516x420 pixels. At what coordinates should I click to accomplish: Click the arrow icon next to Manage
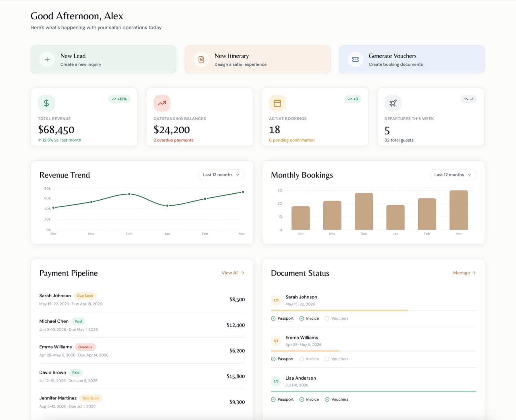(x=474, y=273)
